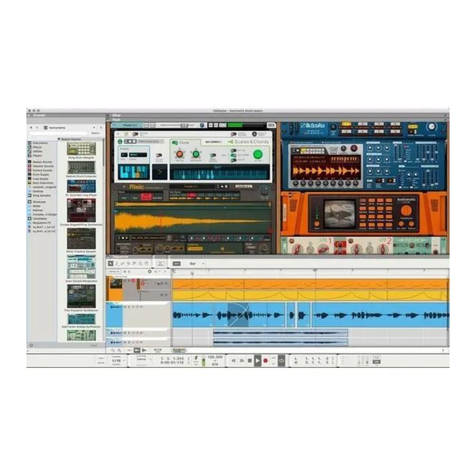Toggle the green on/off button on Scales & Chords
Screen dimensions: 476x476
120,141
